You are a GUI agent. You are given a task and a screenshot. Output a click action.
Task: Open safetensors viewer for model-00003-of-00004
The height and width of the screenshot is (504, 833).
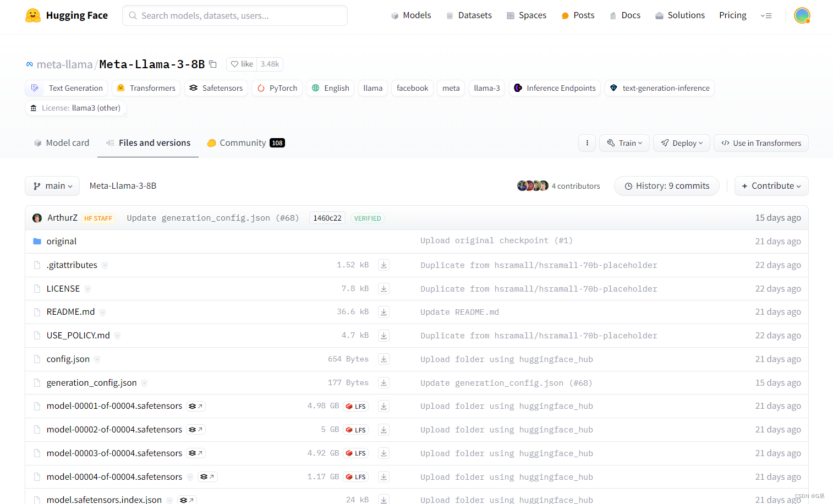pos(196,453)
